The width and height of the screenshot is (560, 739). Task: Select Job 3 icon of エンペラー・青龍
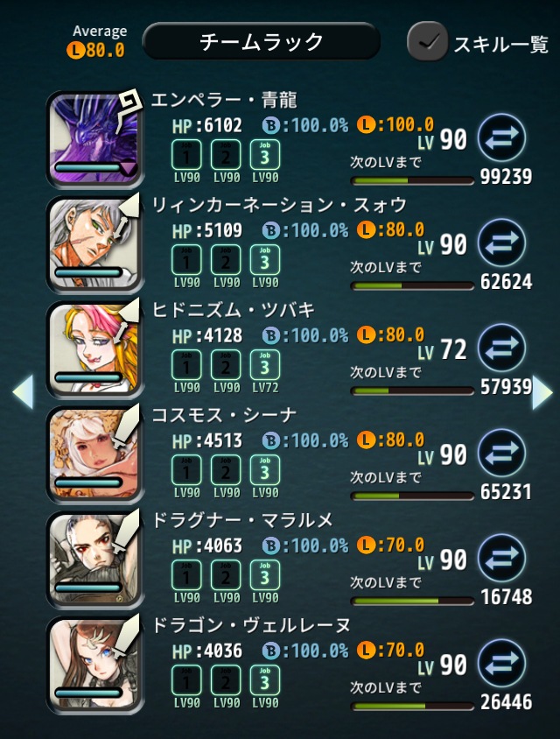(265, 155)
